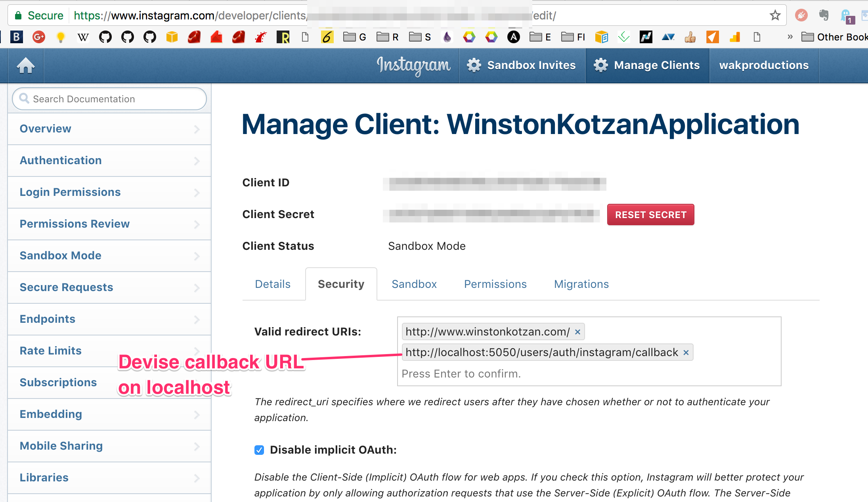Viewport: 868px width, 502px height.
Task: Open the FI bookmarks folder
Action: coord(574,37)
